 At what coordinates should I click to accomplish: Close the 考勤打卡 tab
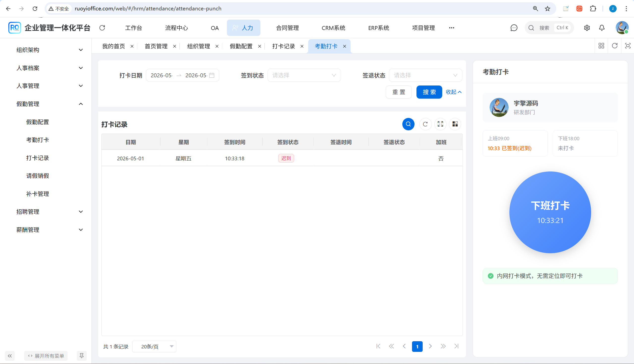345,46
